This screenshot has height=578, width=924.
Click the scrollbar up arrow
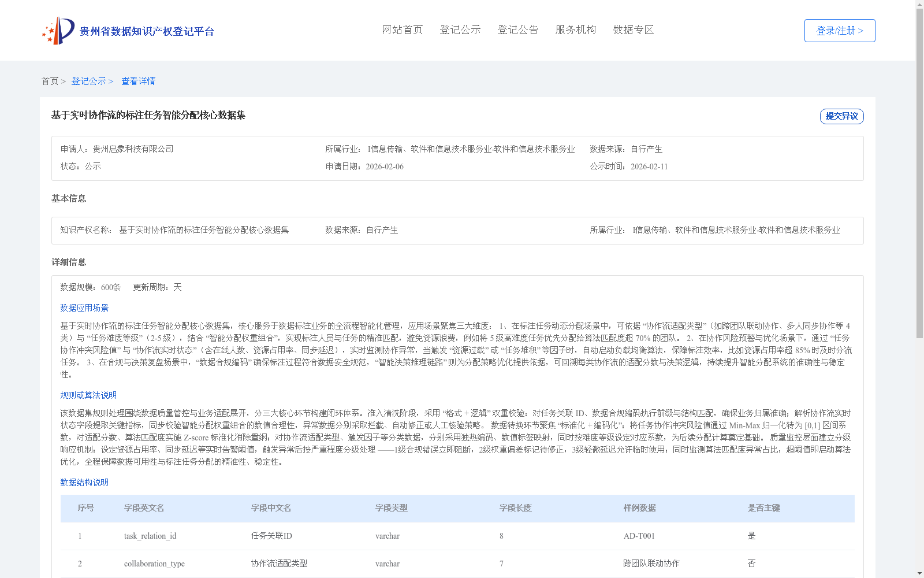(919, 3)
